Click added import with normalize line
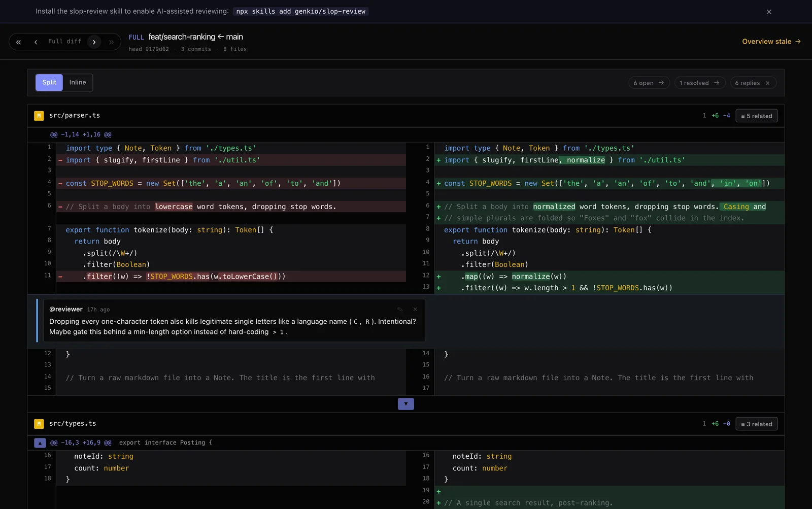Image resolution: width=812 pixels, height=509 pixels. pyautogui.click(x=610, y=160)
